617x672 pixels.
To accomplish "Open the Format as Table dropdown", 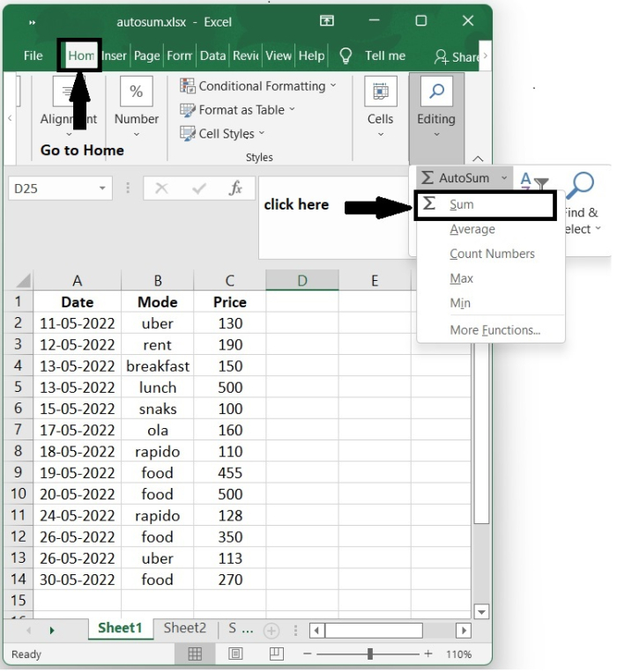I will (x=238, y=110).
